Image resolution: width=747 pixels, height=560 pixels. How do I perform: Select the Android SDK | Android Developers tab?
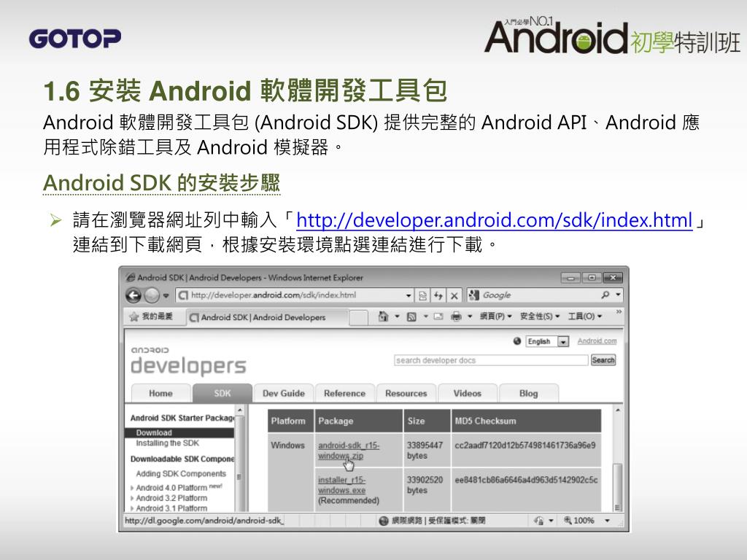click(x=267, y=317)
